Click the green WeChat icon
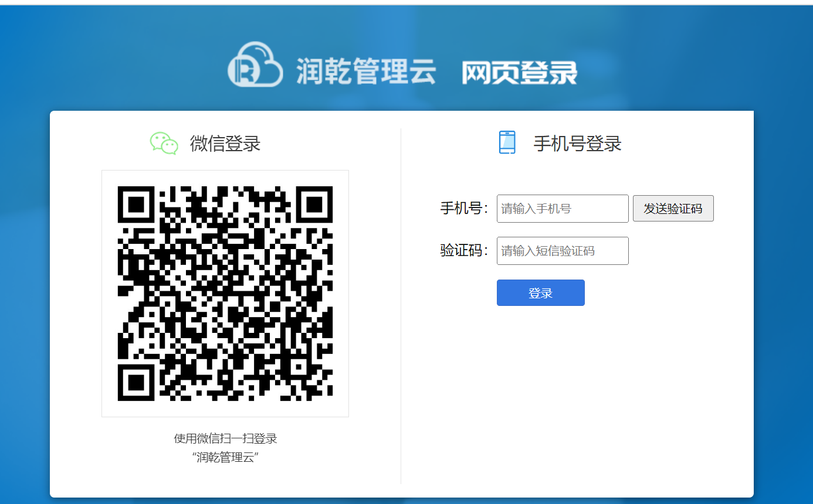Screen dimensions: 813x504 click(164, 143)
